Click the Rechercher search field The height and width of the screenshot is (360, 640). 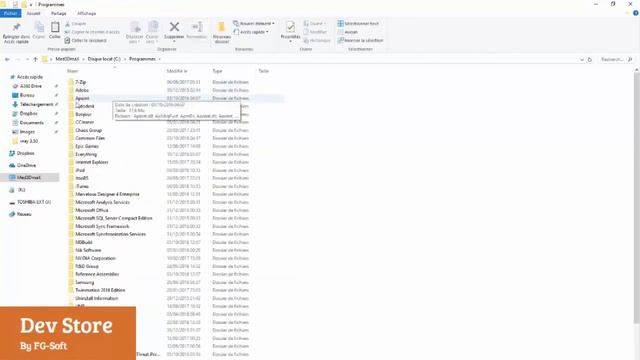point(616,60)
